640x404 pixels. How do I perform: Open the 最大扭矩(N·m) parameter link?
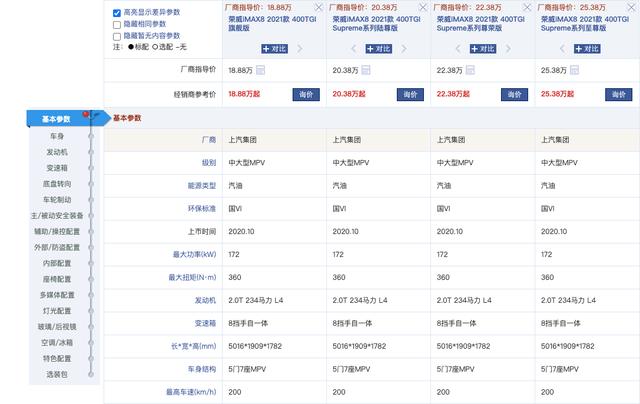coord(192,277)
